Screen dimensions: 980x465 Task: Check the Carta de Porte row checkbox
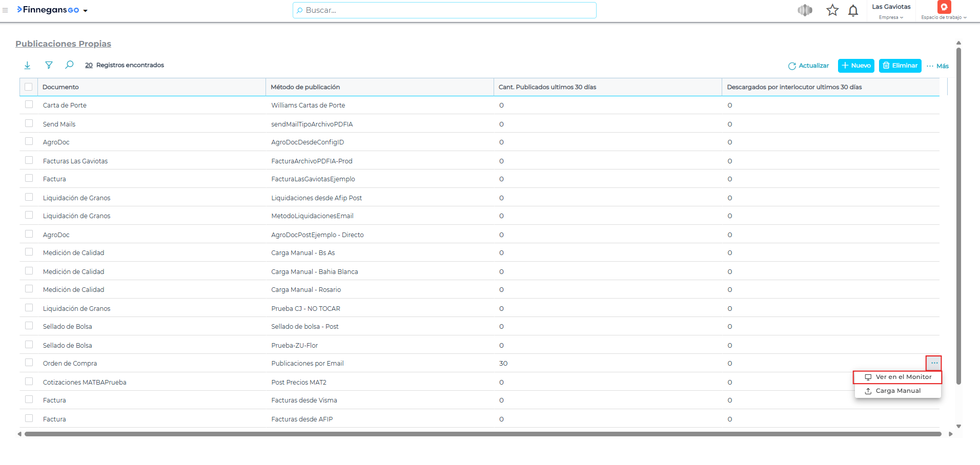(29, 104)
